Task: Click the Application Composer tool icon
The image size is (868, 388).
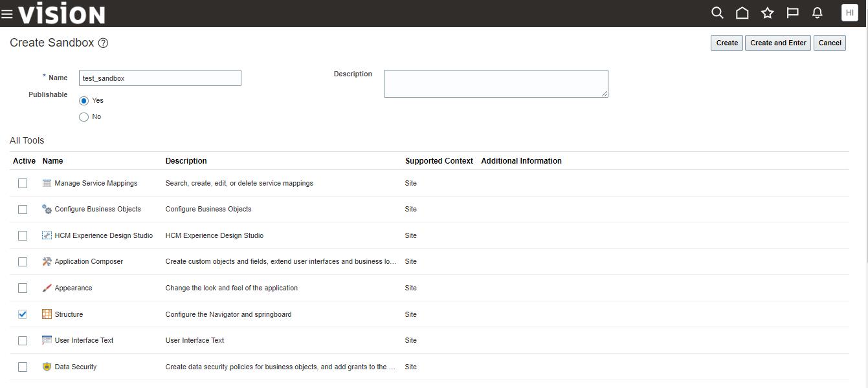Action: tap(47, 262)
